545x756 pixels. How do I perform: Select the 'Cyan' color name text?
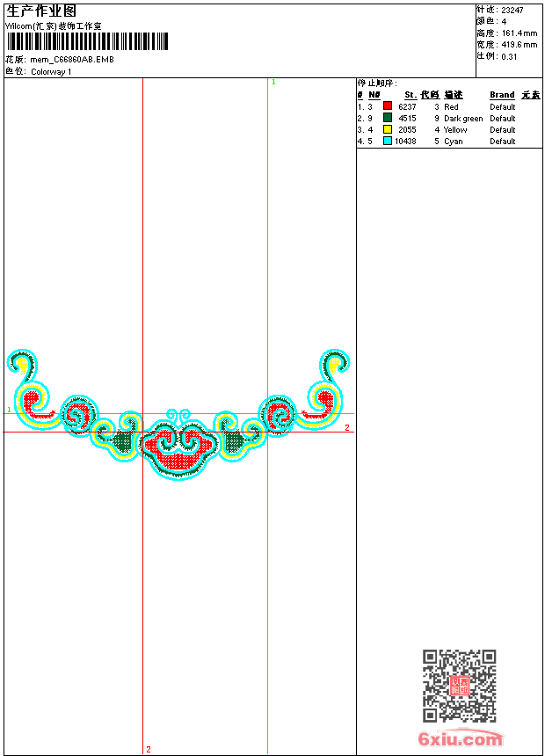[x=454, y=142]
